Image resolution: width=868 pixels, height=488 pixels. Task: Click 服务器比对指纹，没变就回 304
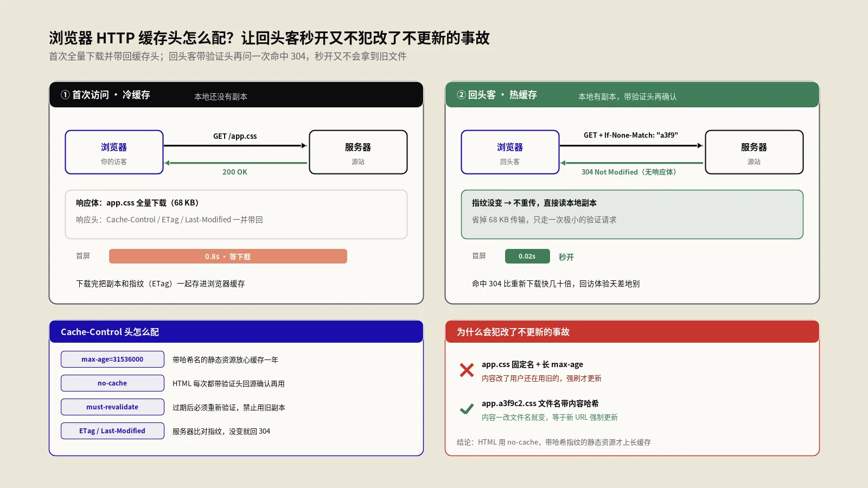pyautogui.click(x=221, y=431)
